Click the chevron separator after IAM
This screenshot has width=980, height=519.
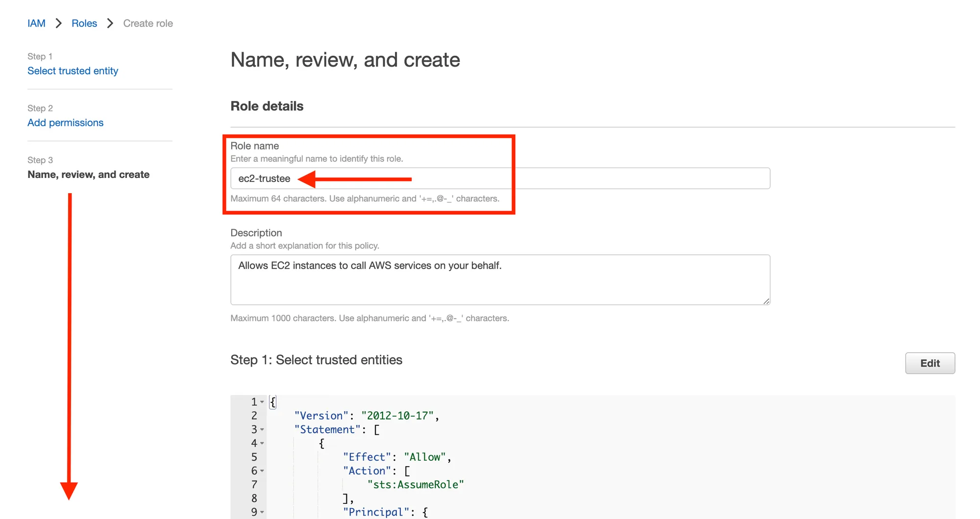59,24
